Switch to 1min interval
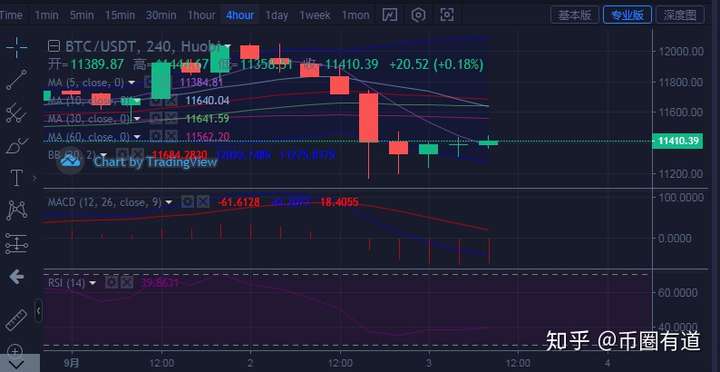720x372 pixels. 46,16
